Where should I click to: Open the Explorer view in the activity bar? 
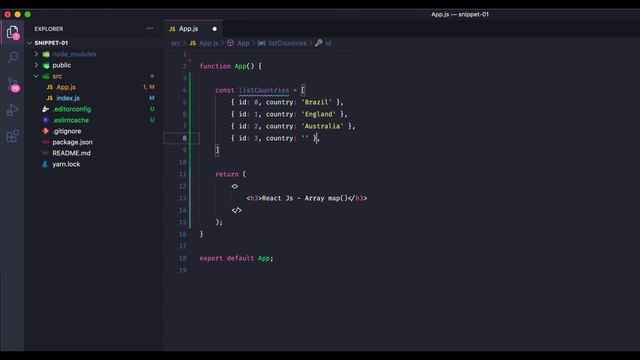coord(13,32)
